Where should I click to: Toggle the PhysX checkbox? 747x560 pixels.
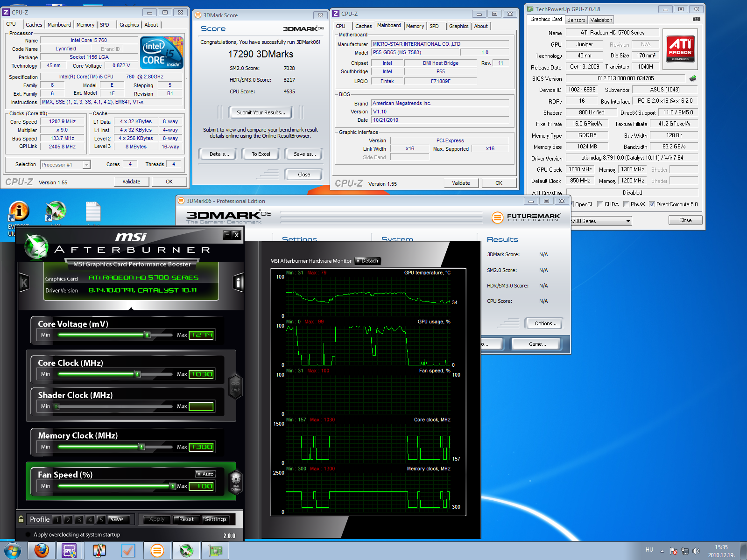[627, 204]
